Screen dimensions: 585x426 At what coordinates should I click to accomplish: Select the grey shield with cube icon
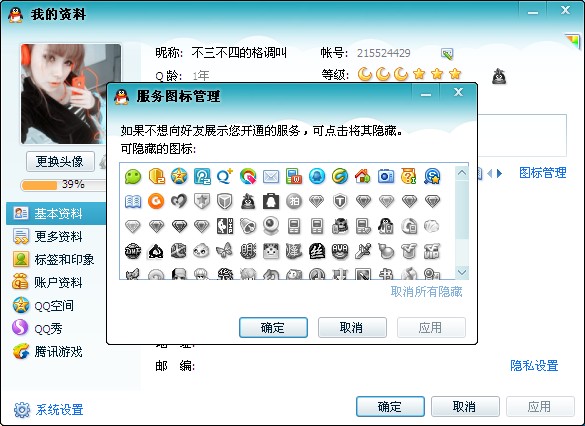[225, 201]
